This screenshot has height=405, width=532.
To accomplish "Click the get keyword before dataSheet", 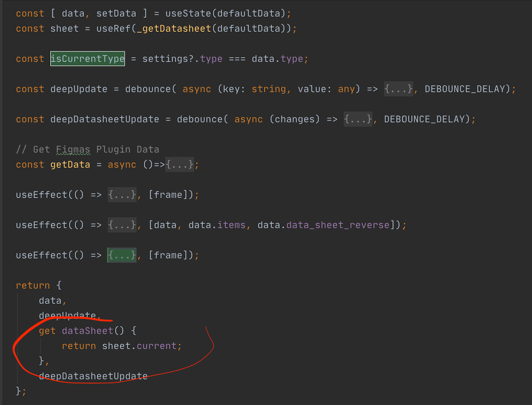I will coord(47,331).
